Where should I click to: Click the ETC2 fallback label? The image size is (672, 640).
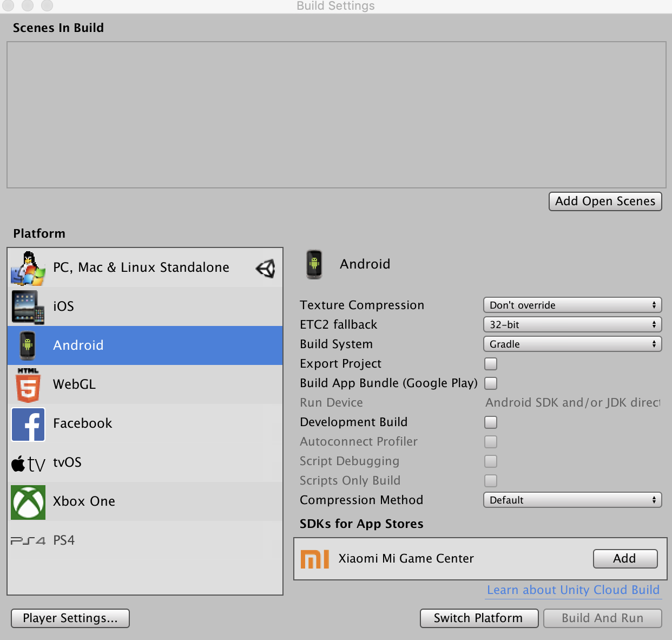tap(339, 325)
